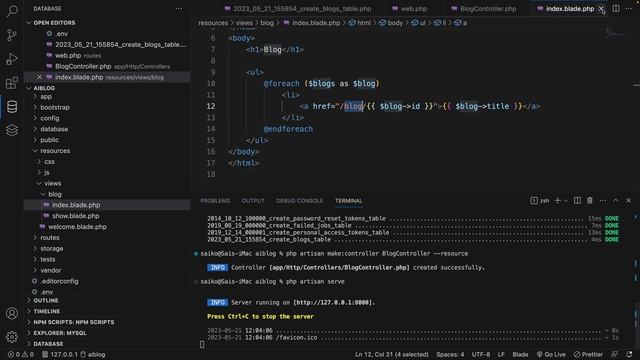Start Go Live server
Viewport: 640px width, 360px height.
click(x=551, y=354)
